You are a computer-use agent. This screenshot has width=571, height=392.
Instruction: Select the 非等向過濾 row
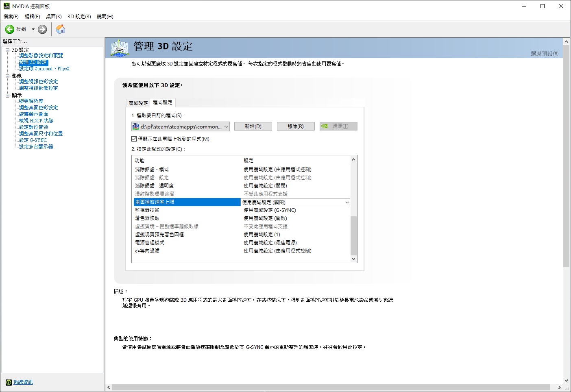tap(241, 251)
